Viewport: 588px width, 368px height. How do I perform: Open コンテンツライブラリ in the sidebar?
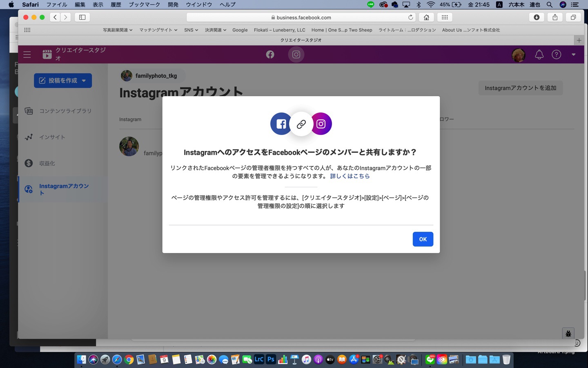tap(63, 111)
